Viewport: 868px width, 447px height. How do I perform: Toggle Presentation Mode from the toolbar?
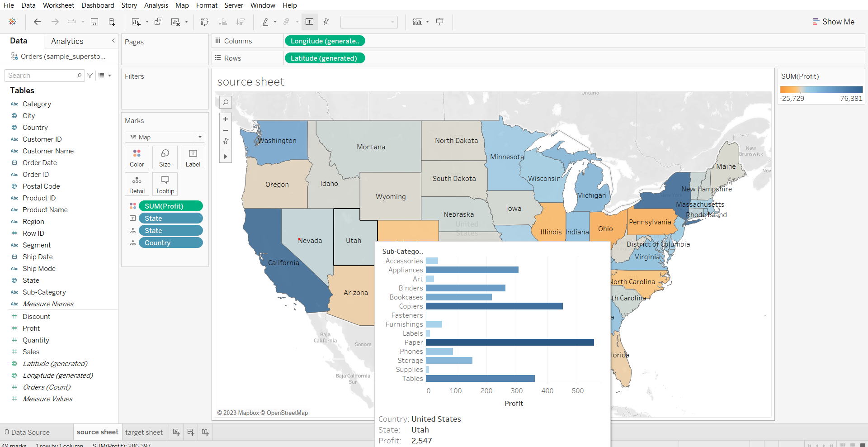point(439,22)
